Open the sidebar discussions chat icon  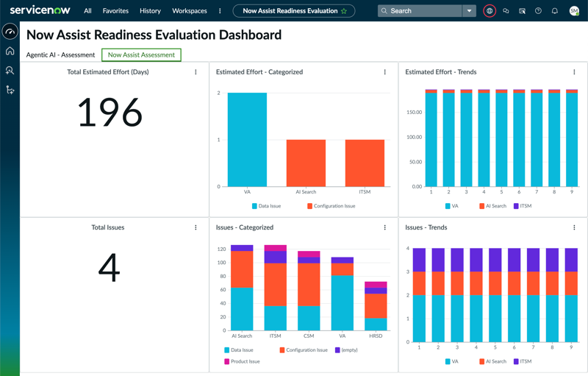coord(506,11)
